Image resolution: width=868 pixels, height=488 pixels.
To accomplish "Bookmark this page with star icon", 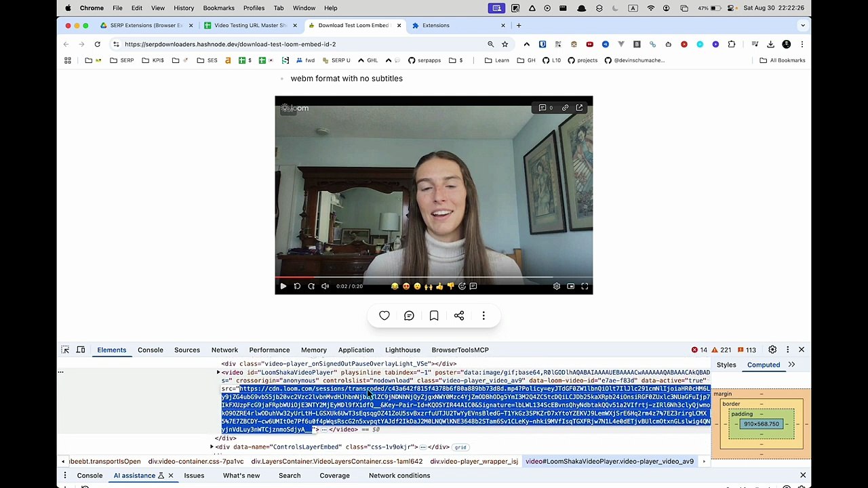I will tap(505, 44).
